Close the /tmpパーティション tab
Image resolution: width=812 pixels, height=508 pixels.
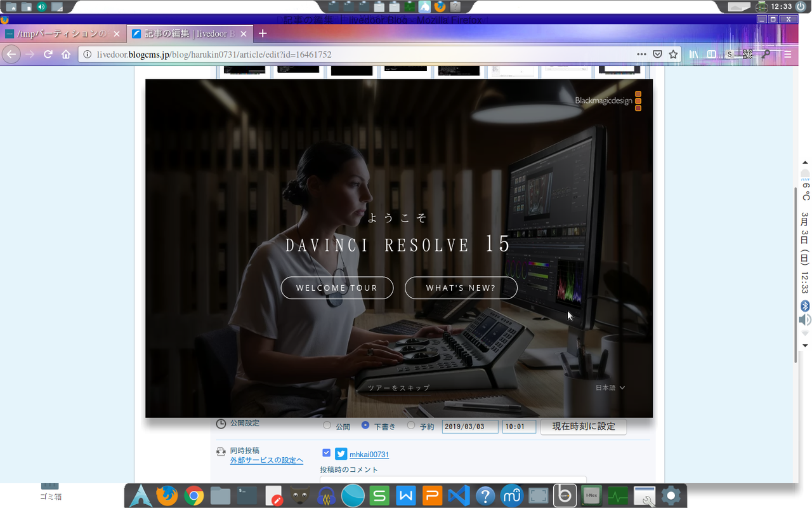116,34
